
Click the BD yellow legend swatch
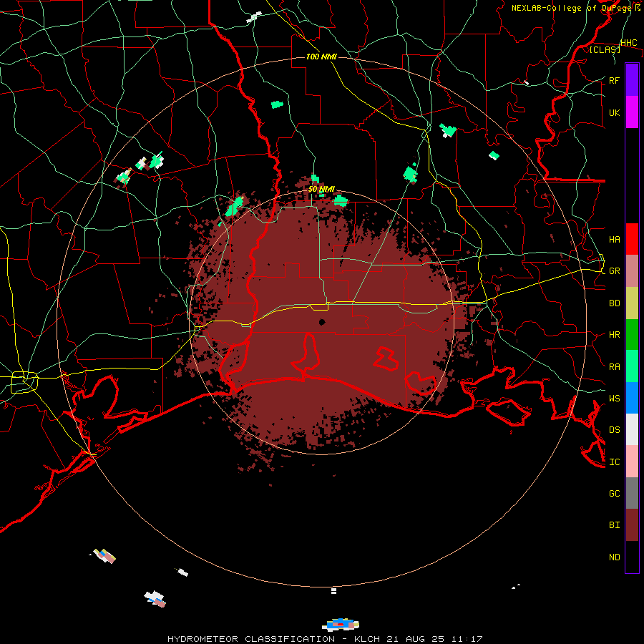[x=632, y=303]
